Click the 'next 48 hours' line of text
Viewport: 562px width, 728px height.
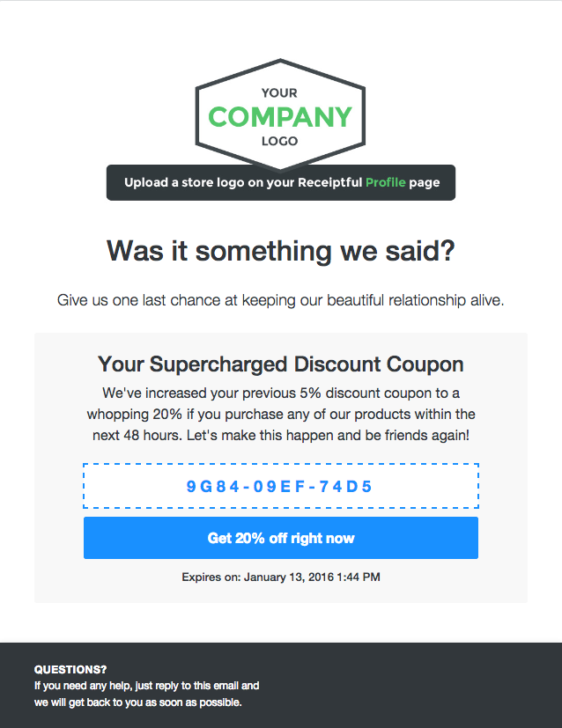281,436
